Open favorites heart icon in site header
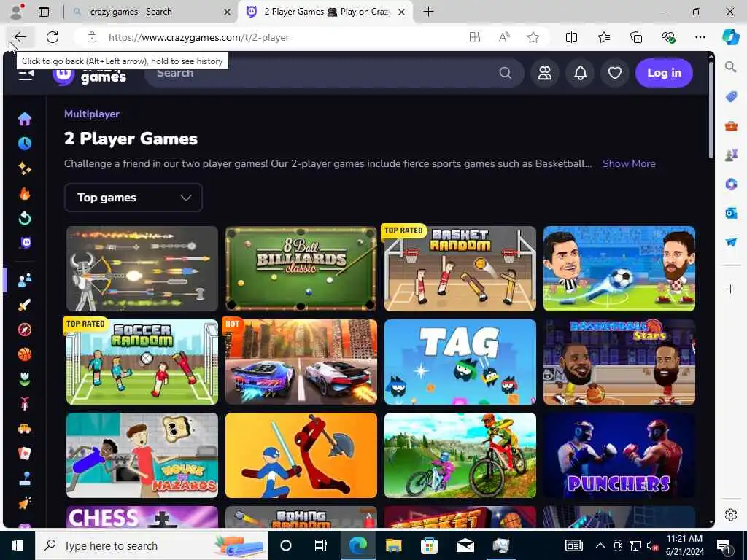This screenshot has height=560, width=747. [x=614, y=73]
